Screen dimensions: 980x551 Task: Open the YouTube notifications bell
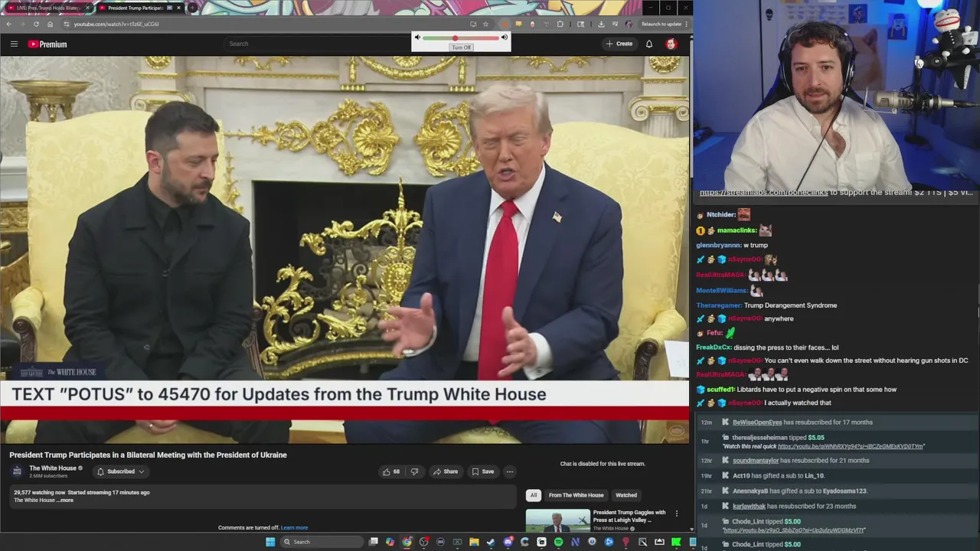[649, 44]
